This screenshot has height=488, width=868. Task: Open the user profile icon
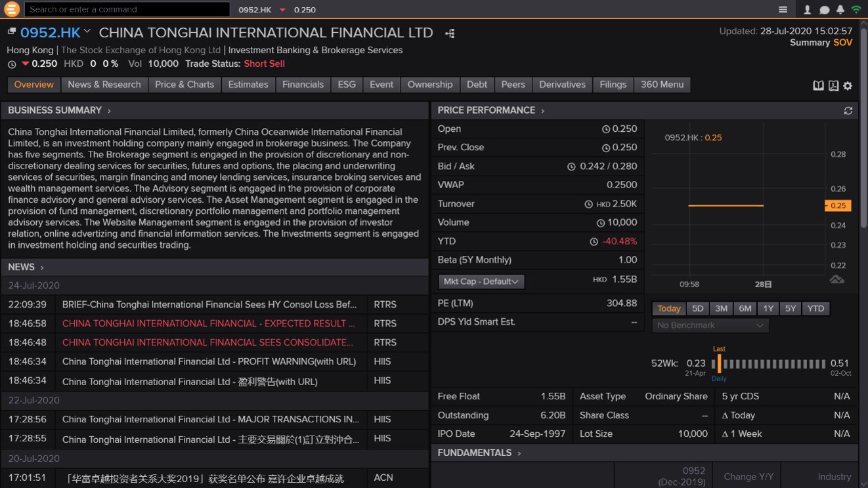coord(808,10)
